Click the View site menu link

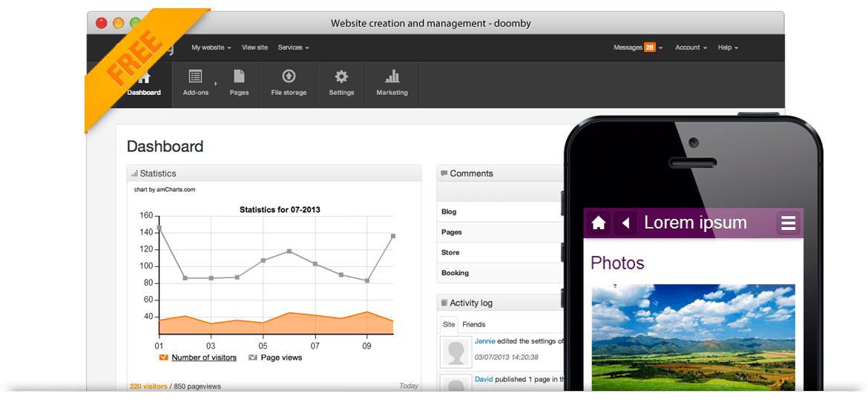coord(254,47)
